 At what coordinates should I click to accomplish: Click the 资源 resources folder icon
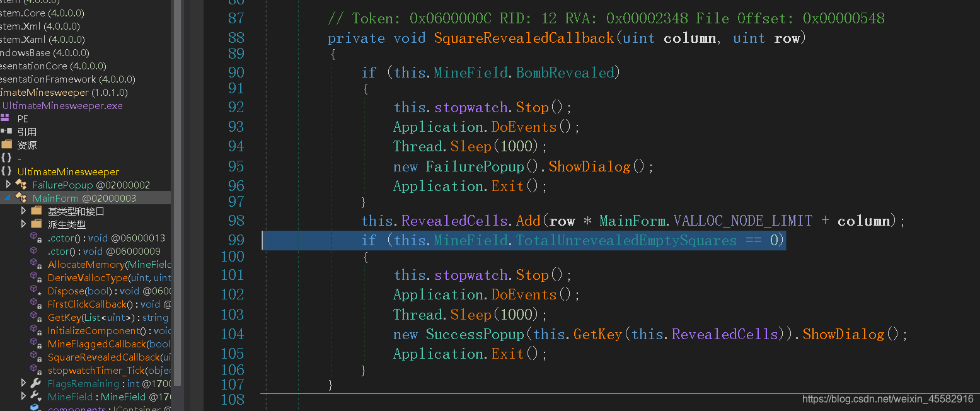(x=6, y=145)
